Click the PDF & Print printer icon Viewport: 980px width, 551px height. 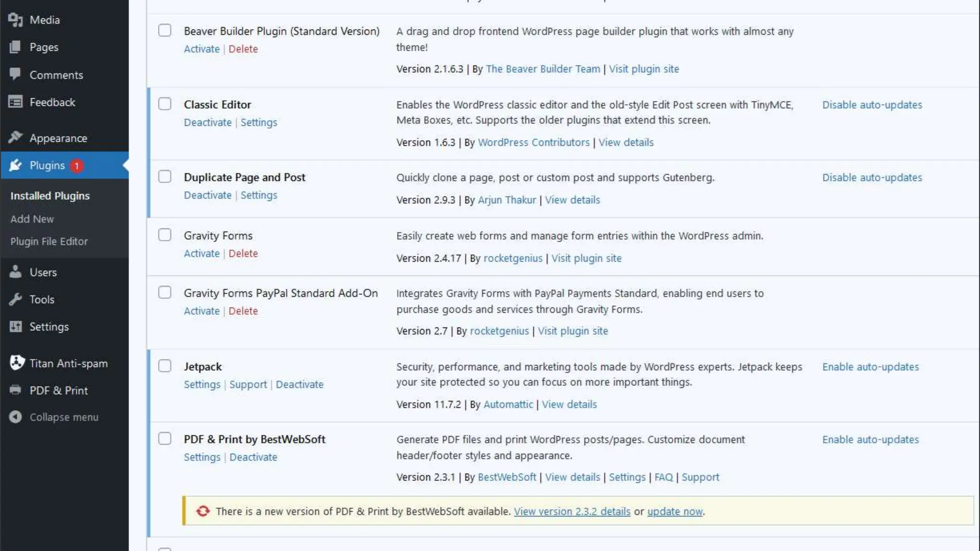[15, 390]
